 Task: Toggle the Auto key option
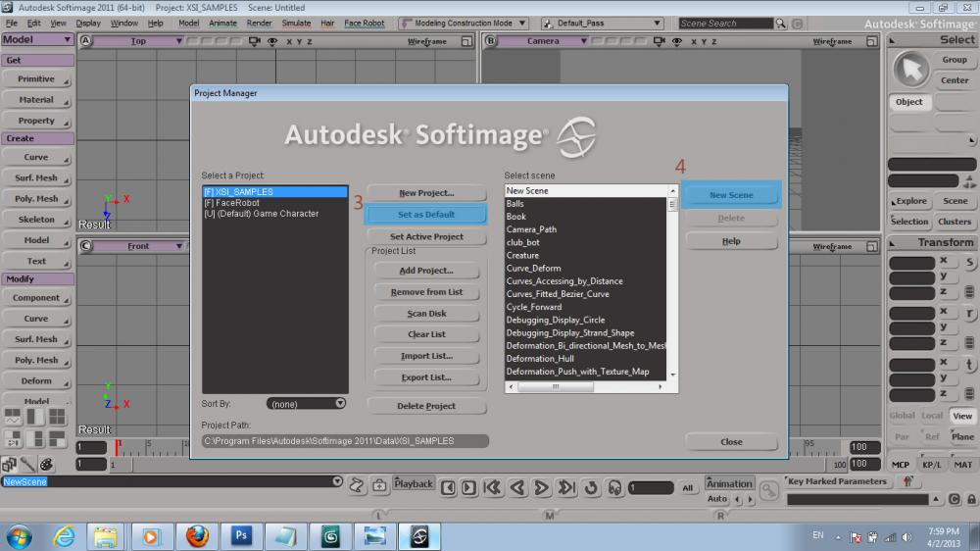click(717, 499)
